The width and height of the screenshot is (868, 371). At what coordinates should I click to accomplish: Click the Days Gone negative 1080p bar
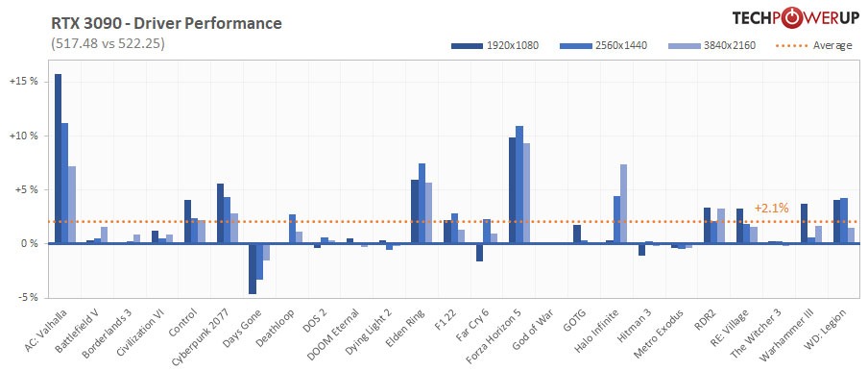tap(253, 268)
